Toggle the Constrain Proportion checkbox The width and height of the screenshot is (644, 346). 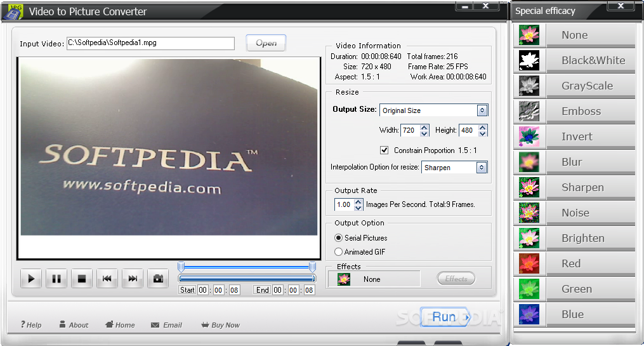(x=384, y=150)
